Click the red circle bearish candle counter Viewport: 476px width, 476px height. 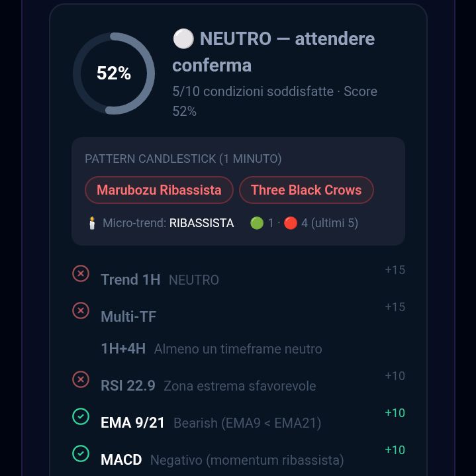pos(291,223)
